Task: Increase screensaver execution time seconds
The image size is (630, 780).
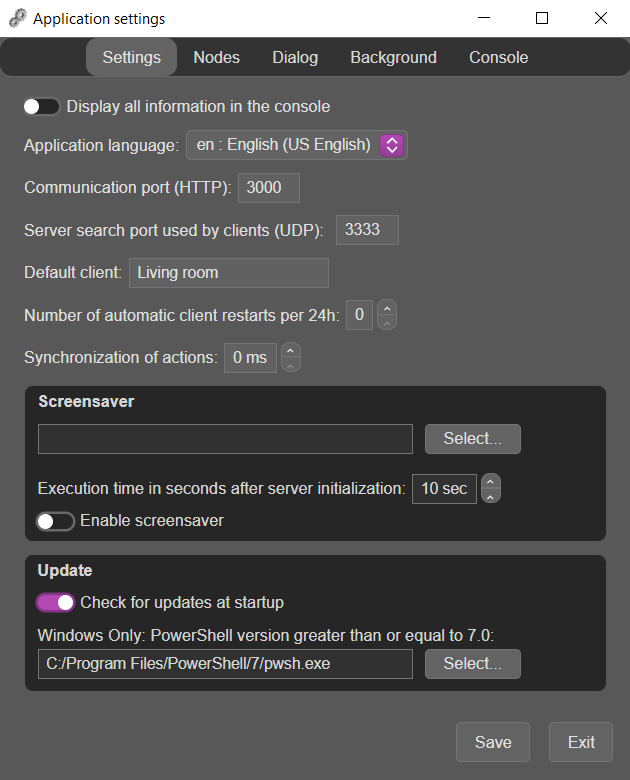Action: pyautogui.click(x=491, y=481)
